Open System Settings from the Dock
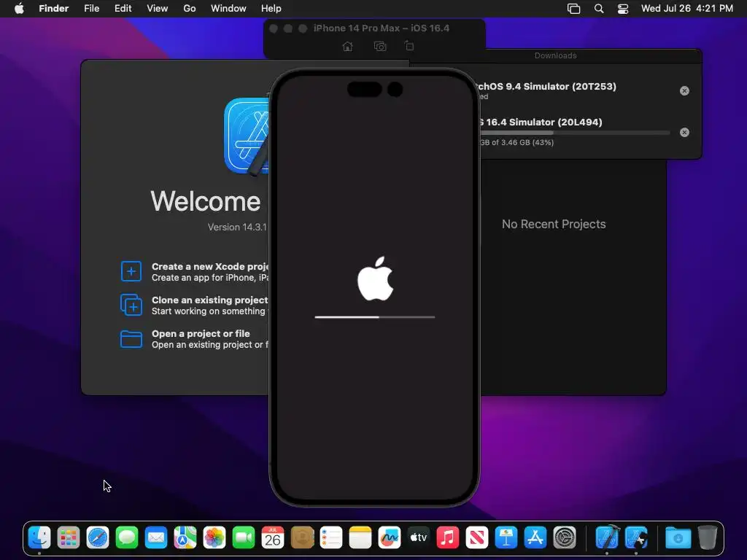The width and height of the screenshot is (747, 560). pyautogui.click(x=565, y=538)
